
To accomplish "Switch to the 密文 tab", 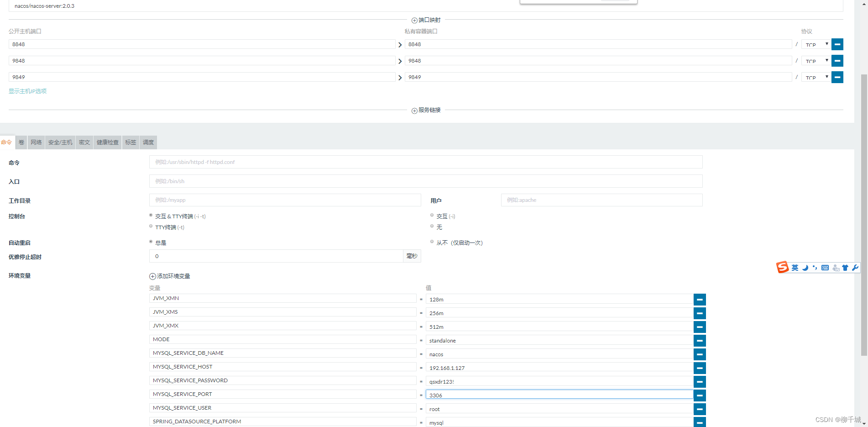I will (x=84, y=142).
